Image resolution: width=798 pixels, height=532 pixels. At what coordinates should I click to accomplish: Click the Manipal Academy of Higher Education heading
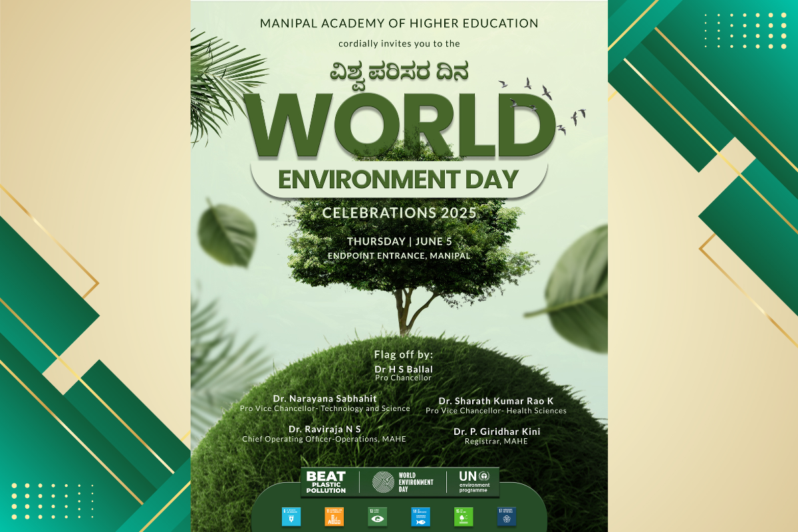pyautogui.click(x=399, y=23)
